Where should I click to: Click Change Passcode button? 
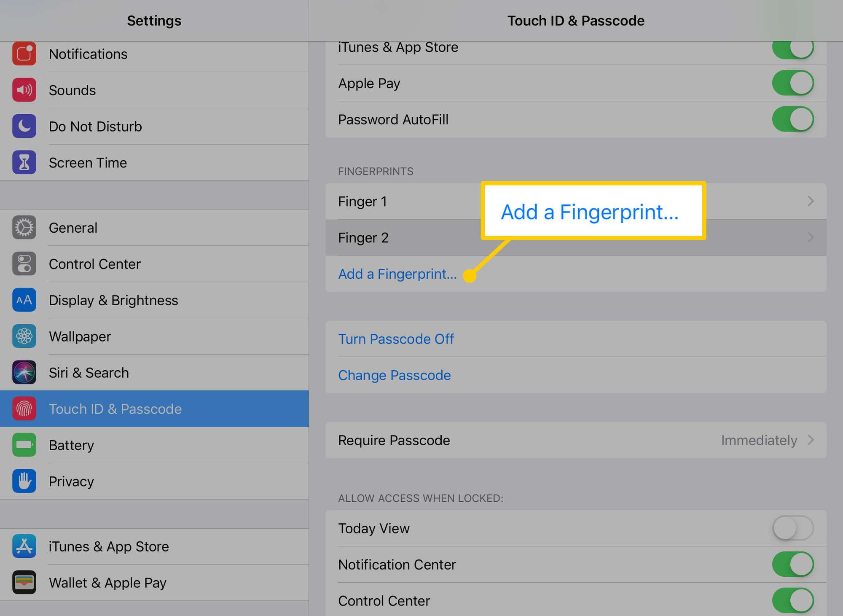[393, 374]
